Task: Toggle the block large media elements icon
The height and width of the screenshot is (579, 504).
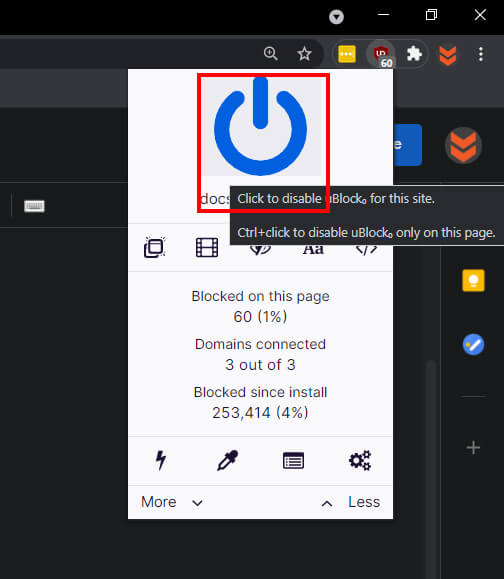Action: coord(207,247)
